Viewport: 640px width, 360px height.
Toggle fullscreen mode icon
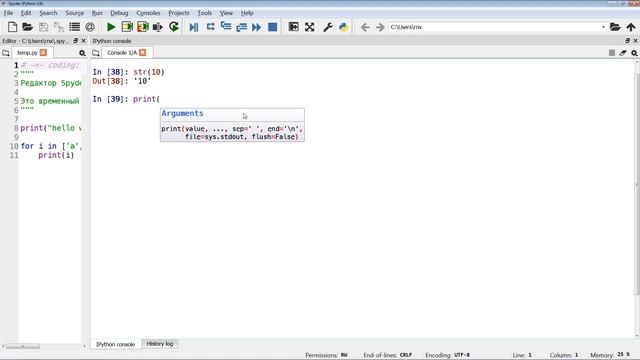[309, 27]
